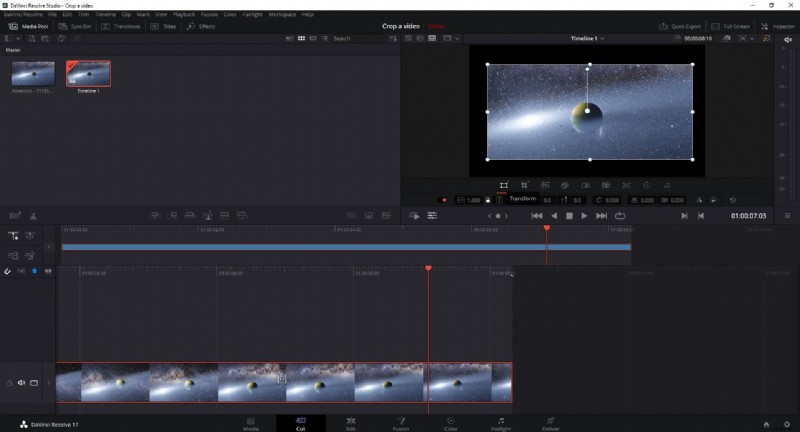The height and width of the screenshot is (432, 800).
Task: Switch to the Color page tab
Action: (x=451, y=423)
